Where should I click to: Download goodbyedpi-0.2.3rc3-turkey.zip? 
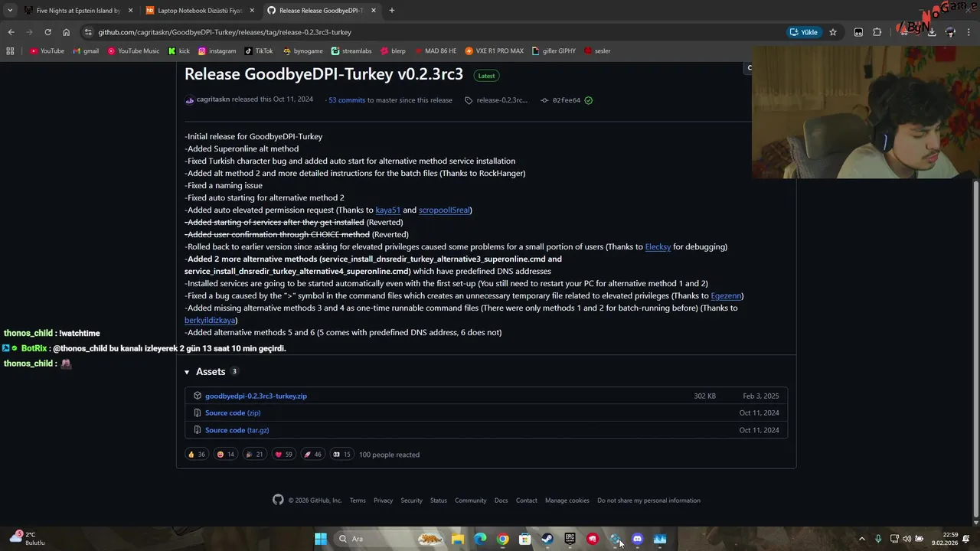[x=256, y=396]
